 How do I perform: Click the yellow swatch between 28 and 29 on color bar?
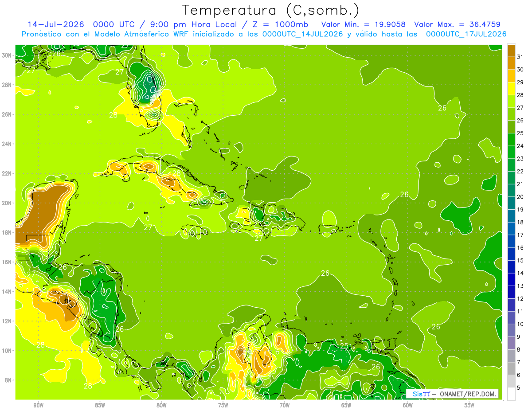click(511, 88)
